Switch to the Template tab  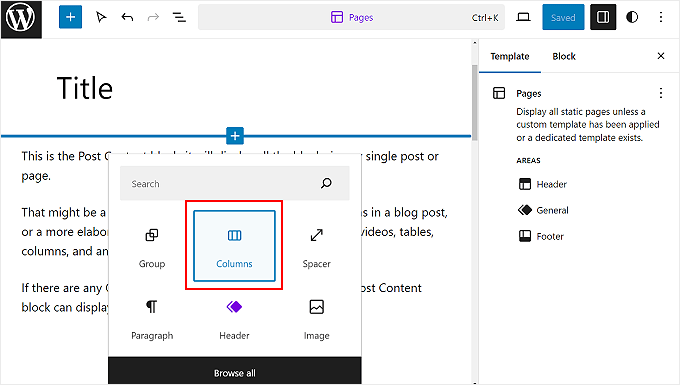point(510,56)
